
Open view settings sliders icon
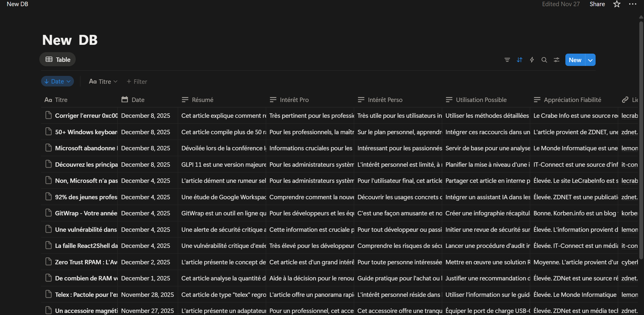[557, 60]
